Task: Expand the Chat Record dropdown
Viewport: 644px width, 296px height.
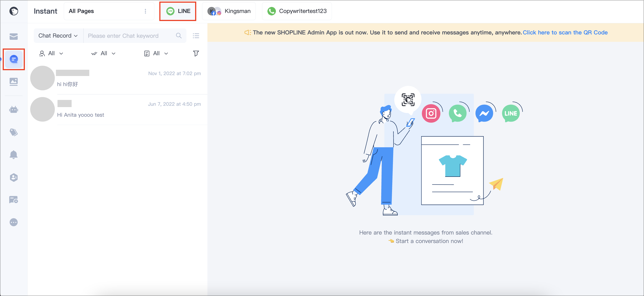Action: pos(58,36)
